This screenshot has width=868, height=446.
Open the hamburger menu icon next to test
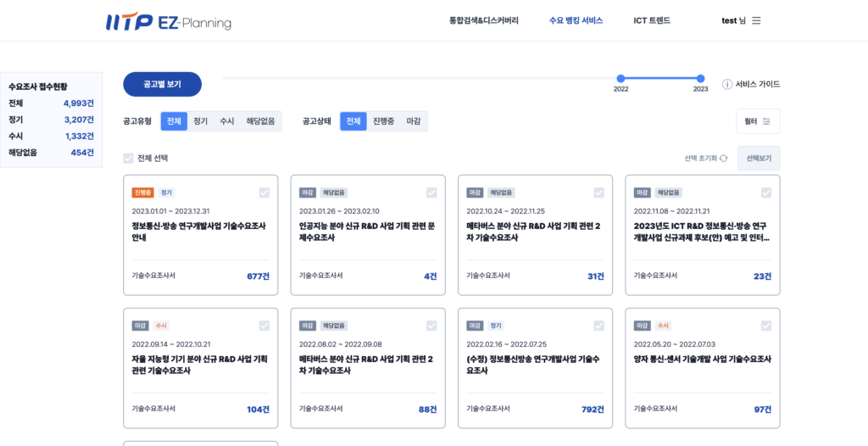click(756, 20)
